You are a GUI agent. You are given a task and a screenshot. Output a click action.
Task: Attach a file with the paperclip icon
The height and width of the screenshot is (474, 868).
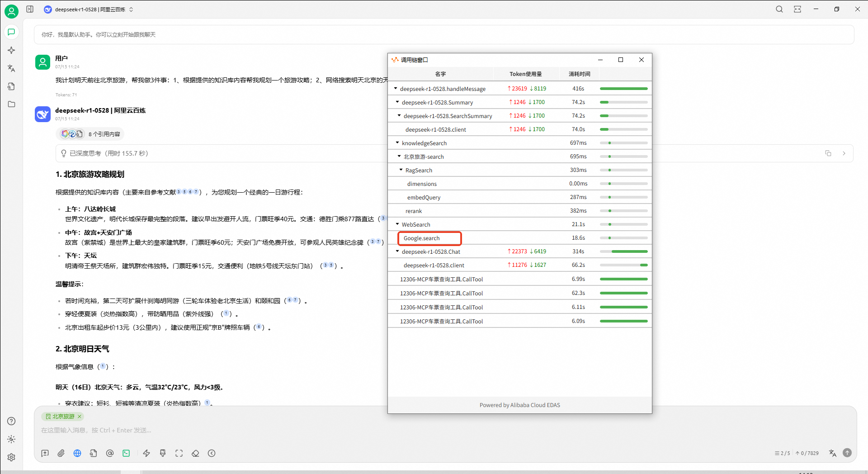pyautogui.click(x=61, y=453)
